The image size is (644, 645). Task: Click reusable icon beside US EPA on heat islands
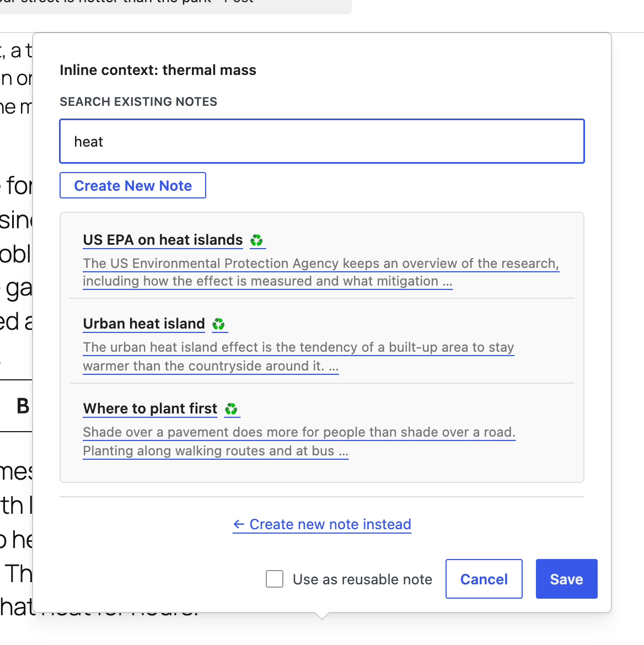coord(257,240)
